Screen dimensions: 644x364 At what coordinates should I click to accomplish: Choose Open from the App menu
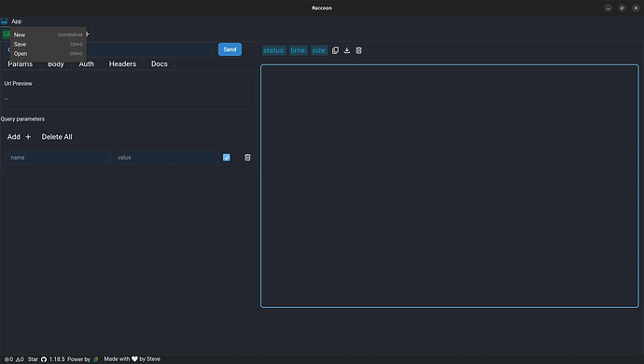point(48,54)
